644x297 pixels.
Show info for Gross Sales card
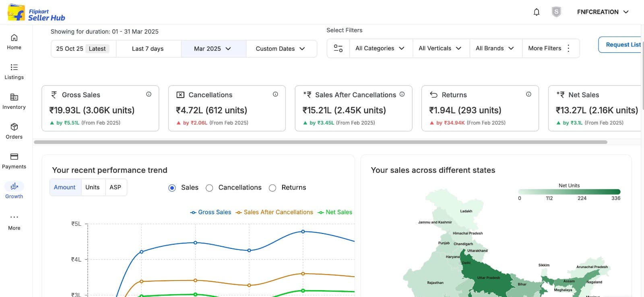(x=149, y=94)
